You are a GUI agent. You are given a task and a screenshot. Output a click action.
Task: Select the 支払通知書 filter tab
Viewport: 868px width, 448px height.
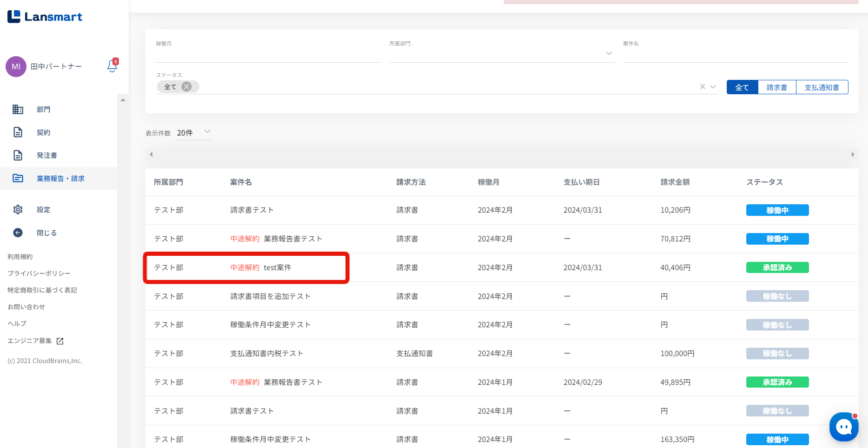coord(822,87)
